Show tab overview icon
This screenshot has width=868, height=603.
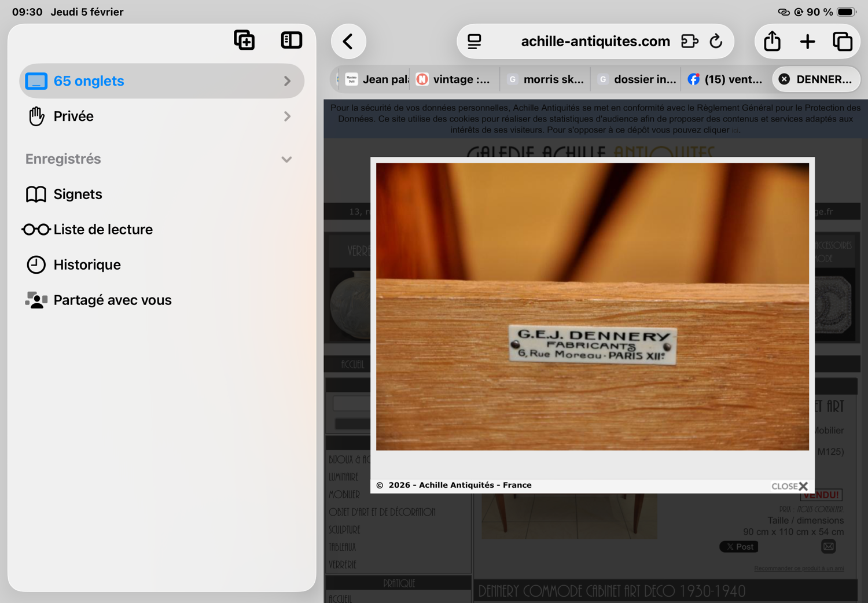[x=843, y=41]
